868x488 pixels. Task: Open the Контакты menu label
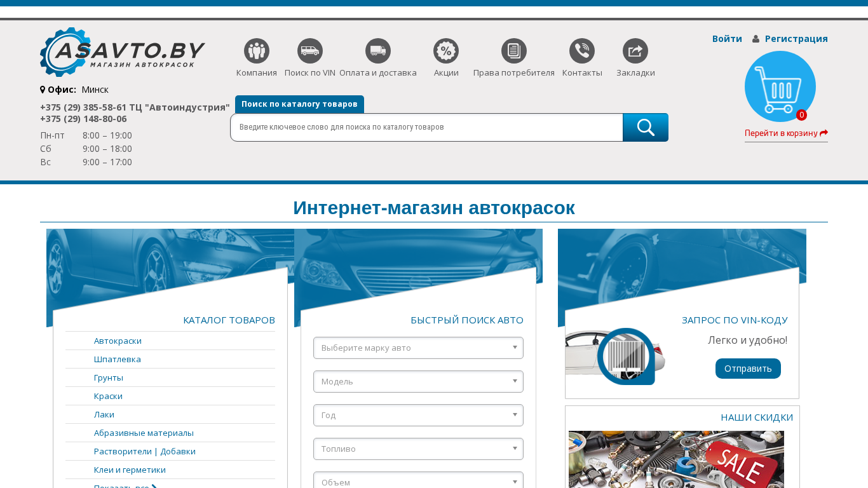coord(582,72)
